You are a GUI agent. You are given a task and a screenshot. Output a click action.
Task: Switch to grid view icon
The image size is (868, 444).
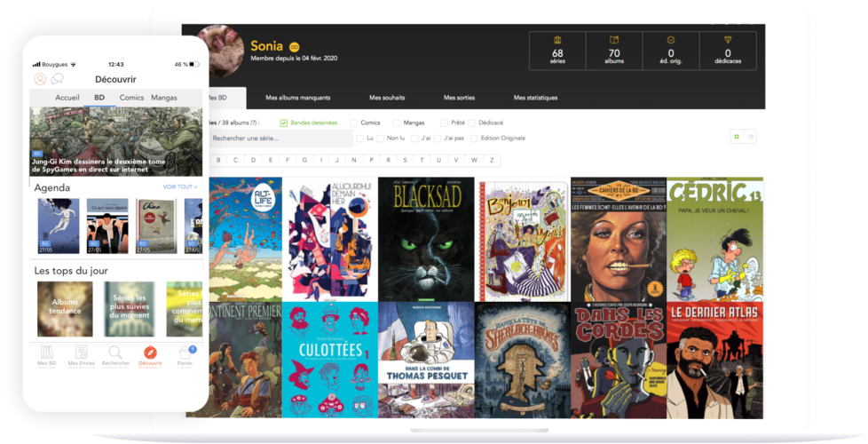[x=737, y=137]
